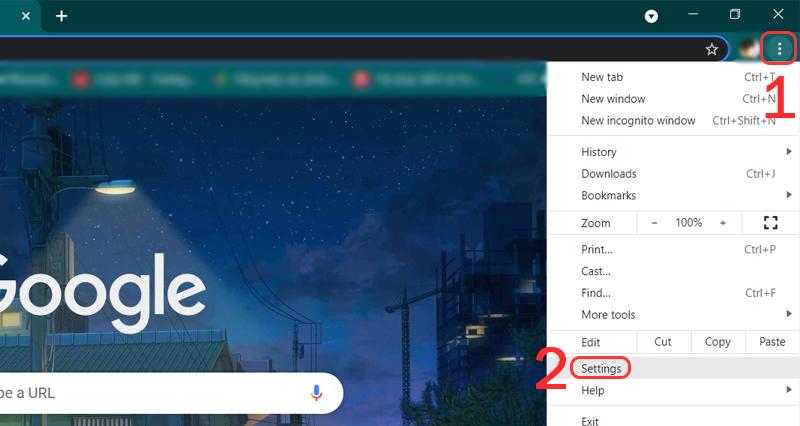Screen dimensions: 800x426
Task: Start voice search with the microphone icon
Action: (316, 393)
